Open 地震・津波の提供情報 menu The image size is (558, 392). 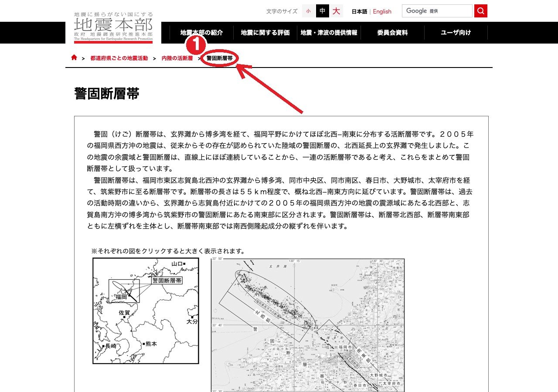pos(329,33)
